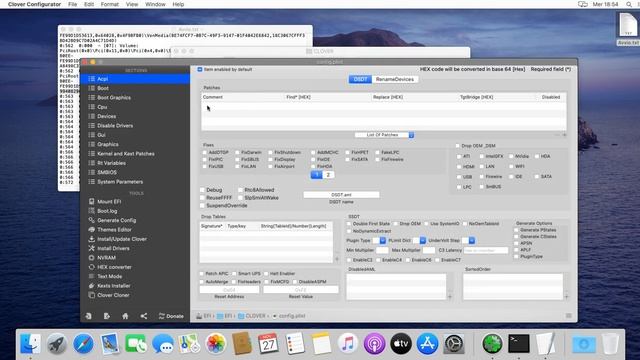Toggle the Halt Enabler checkbox
The width and height of the screenshot is (640, 360).
pyautogui.click(x=266, y=273)
